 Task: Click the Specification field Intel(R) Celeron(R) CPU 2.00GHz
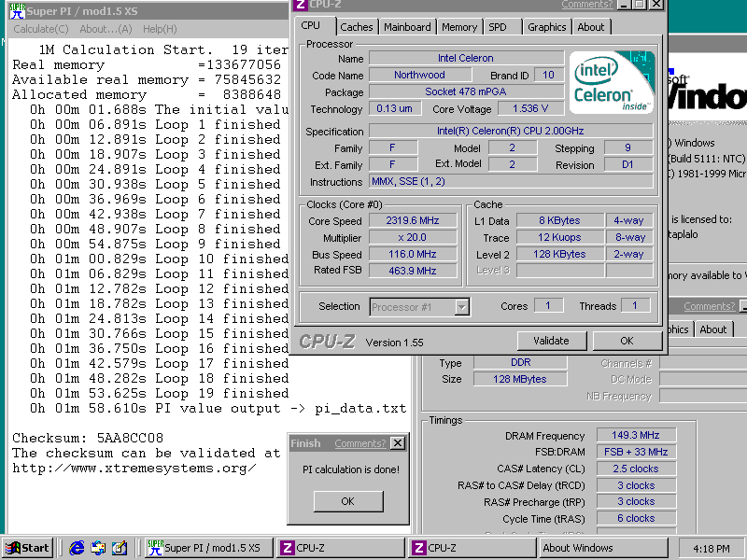[511, 131]
